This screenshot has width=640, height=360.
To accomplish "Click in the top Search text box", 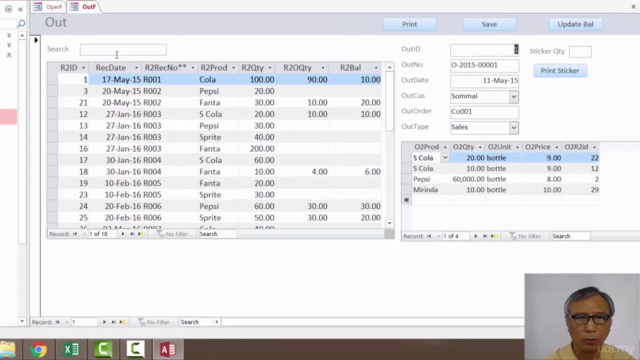I will tap(123, 50).
